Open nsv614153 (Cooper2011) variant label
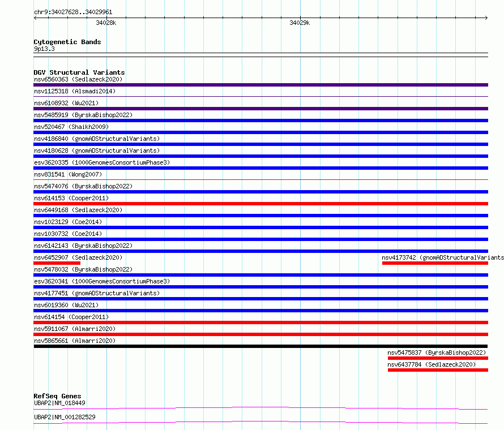The height and width of the screenshot is (430, 504). (x=71, y=198)
